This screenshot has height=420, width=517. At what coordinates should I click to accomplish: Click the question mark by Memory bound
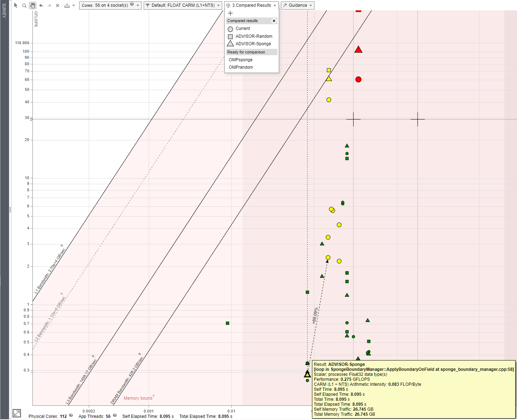(154, 396)
